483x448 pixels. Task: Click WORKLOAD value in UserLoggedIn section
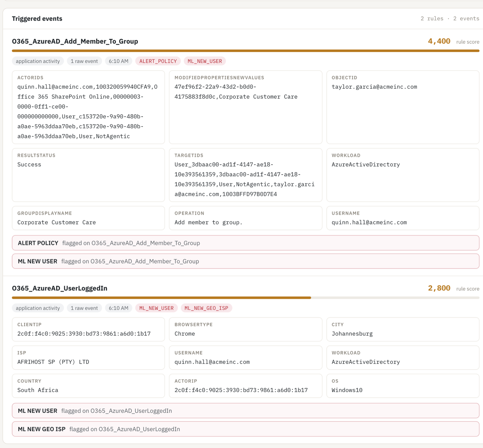tap(366, 362)
